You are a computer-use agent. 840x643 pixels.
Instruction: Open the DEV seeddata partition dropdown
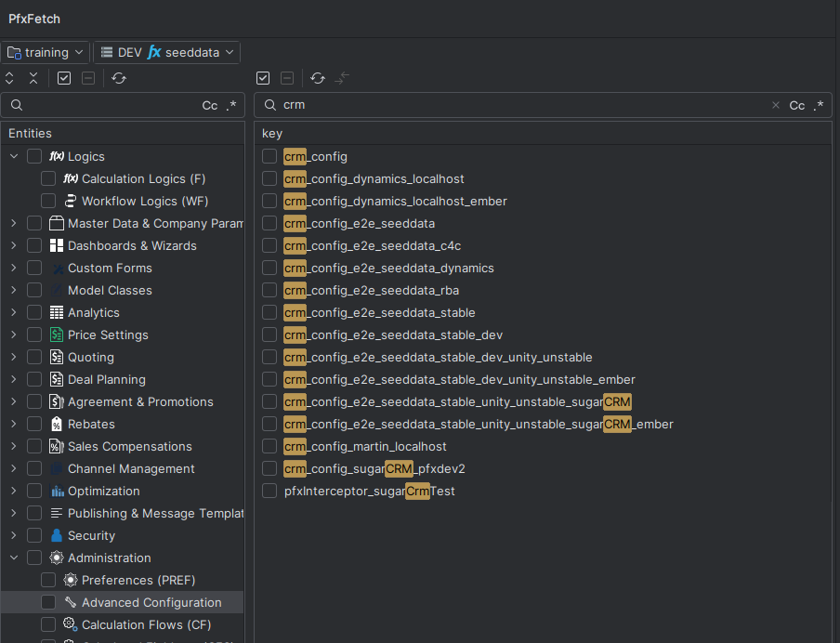167,53
